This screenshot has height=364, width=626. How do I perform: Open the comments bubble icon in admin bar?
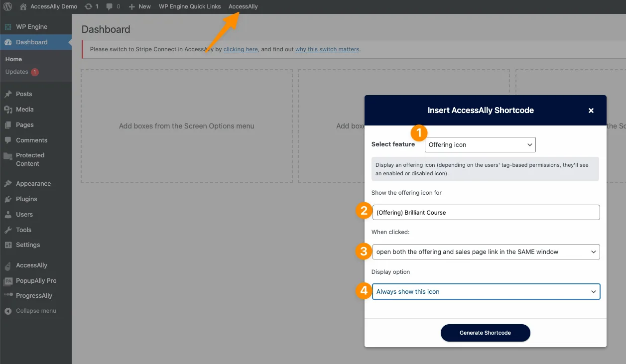[x=110, y=7]
